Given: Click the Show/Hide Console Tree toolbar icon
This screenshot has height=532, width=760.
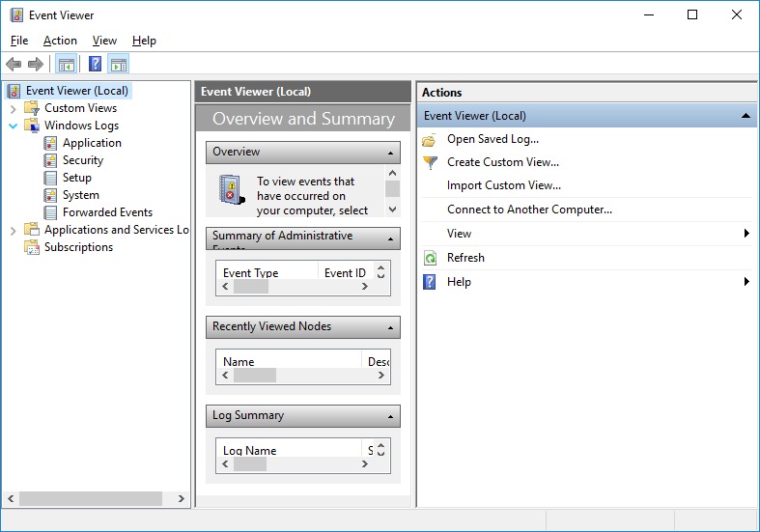Looking at the screenshot, I should pyautogui.click(x=66, y=65).
